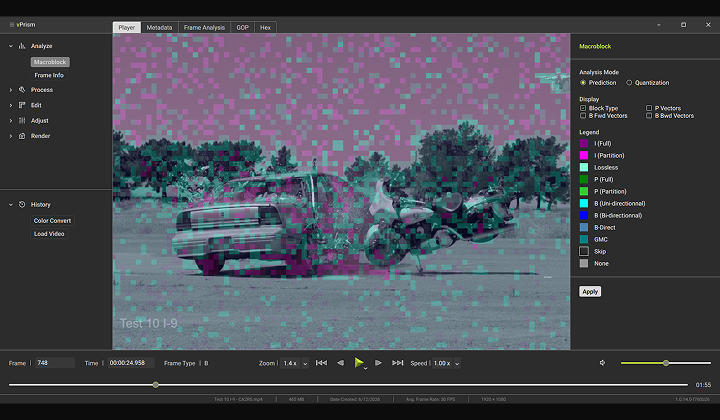
Task: Click the P (Partition) legend swatch
Action: click(x=584, y=191)
